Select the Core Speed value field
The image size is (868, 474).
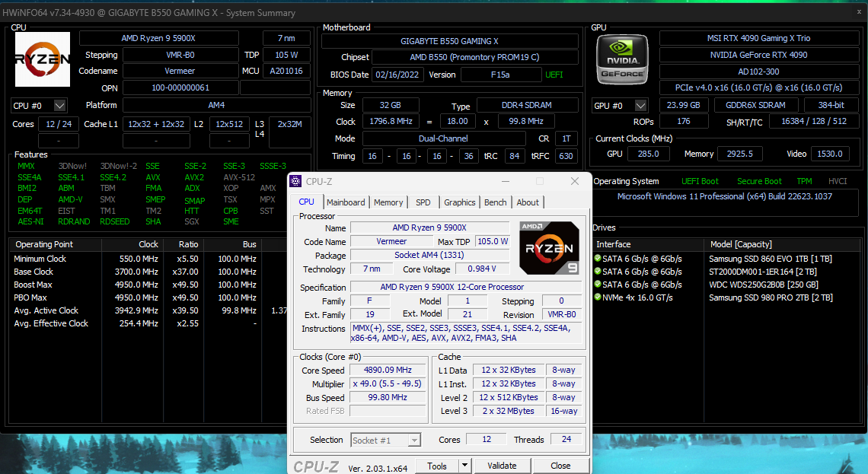(x=387, y=371)
